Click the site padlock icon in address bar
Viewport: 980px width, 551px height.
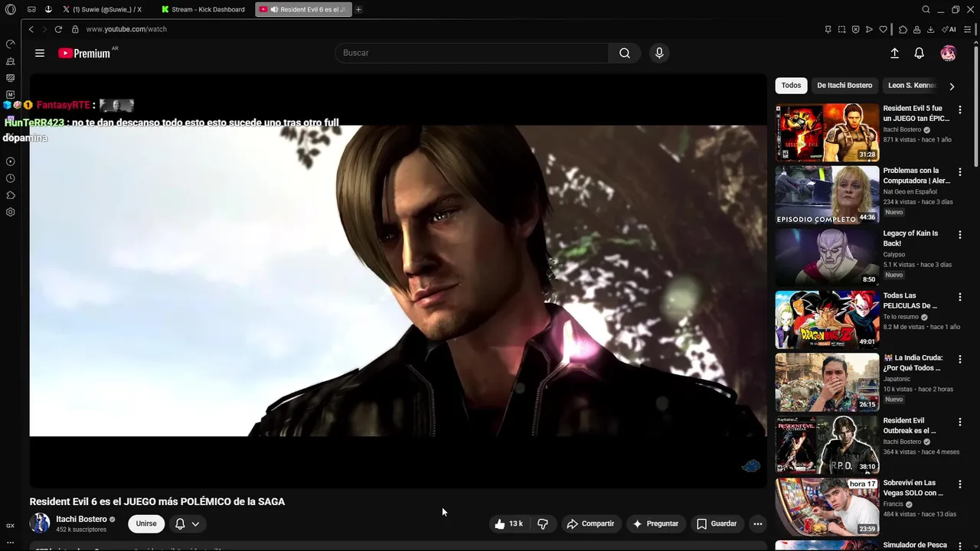[x=75, y=29]
